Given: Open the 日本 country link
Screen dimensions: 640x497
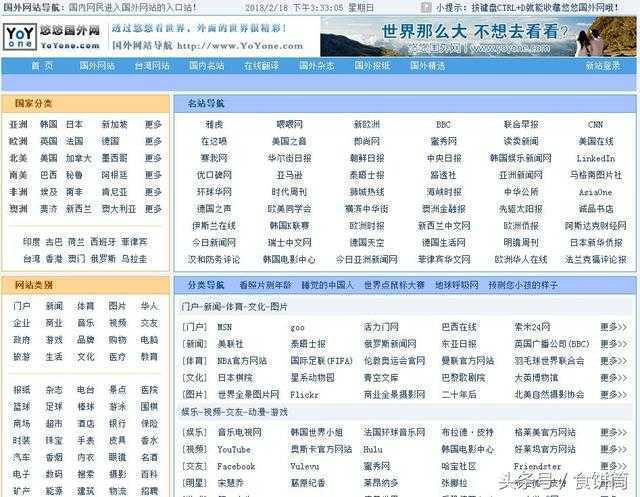Looking at the screenshot, I should pos(74,124).
